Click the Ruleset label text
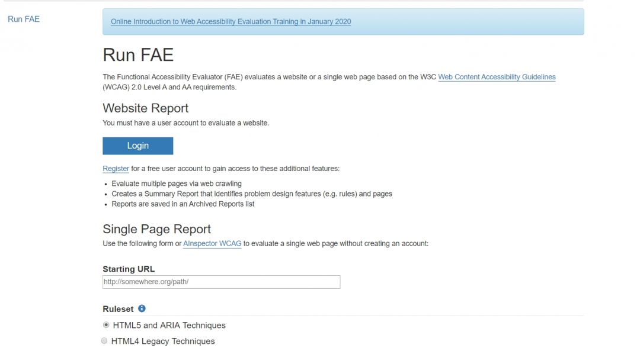This screenshot has height=364, width=640. pos(118,309)
